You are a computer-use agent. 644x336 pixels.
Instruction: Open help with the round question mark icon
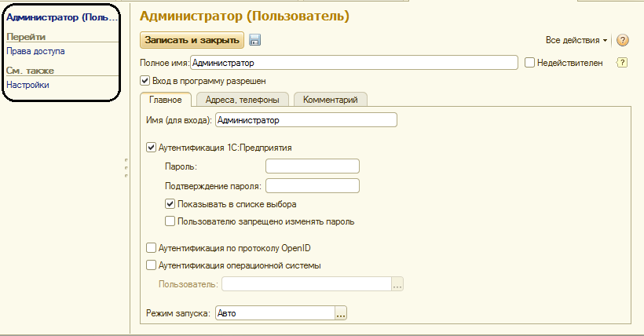coord(623,41)
